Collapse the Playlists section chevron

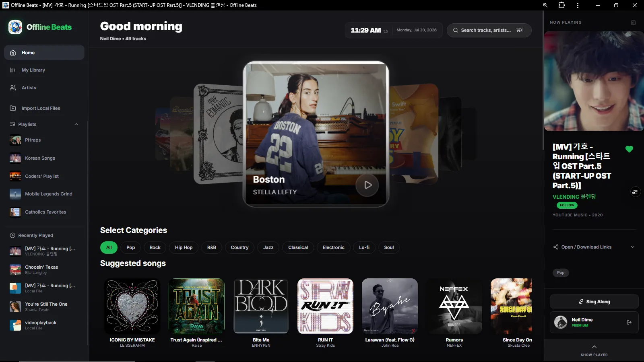[x=76, y=124]
